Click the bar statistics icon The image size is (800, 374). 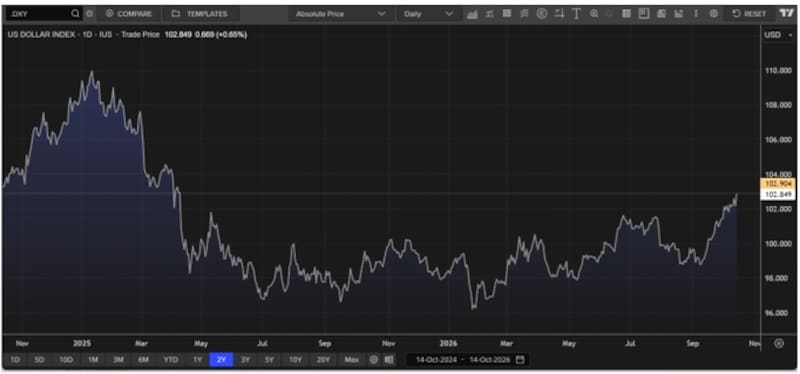pos(679,14)
